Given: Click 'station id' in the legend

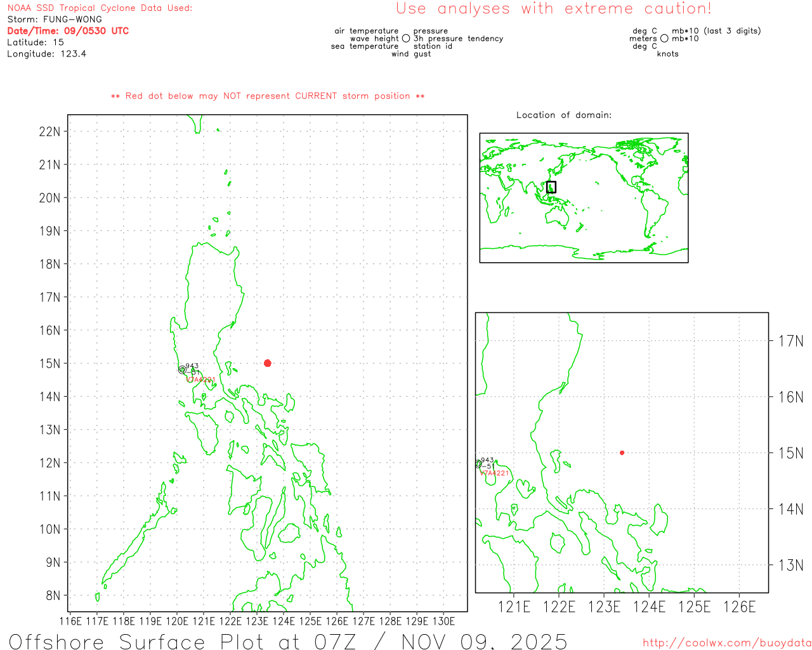Looking at the screenshot, I should (x=433, y=46).
